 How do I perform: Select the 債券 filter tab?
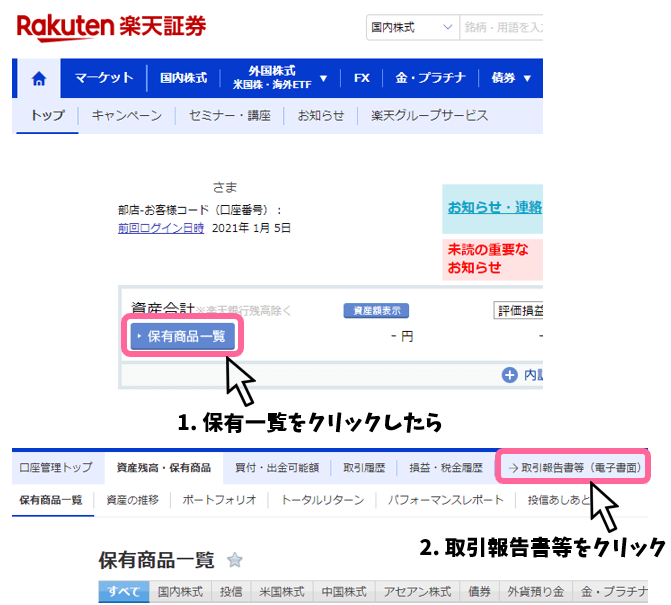[479, 591]
